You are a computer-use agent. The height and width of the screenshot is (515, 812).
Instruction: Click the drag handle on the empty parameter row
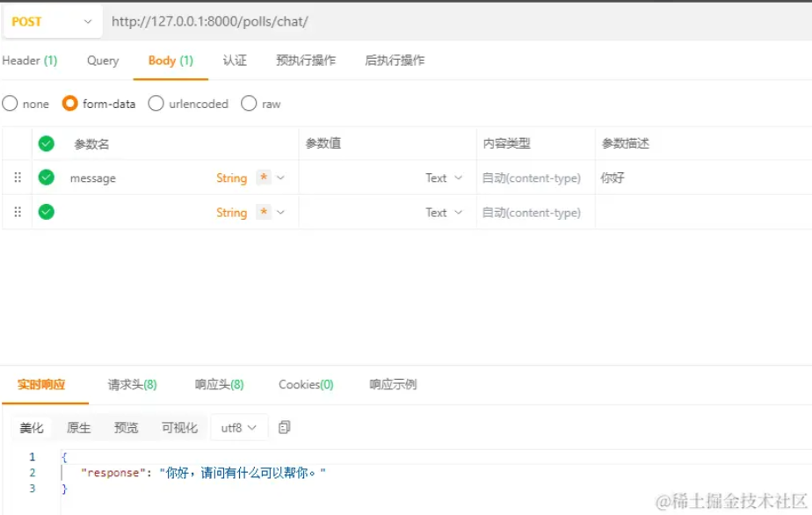coord(18,211)
